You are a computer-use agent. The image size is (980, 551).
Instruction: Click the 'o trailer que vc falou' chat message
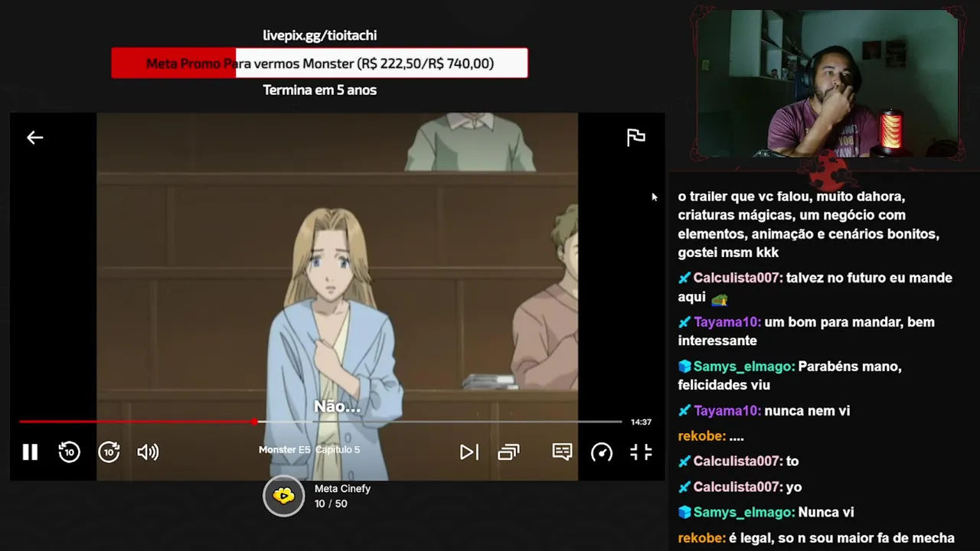pyautogui.click(x=808, y=224)
